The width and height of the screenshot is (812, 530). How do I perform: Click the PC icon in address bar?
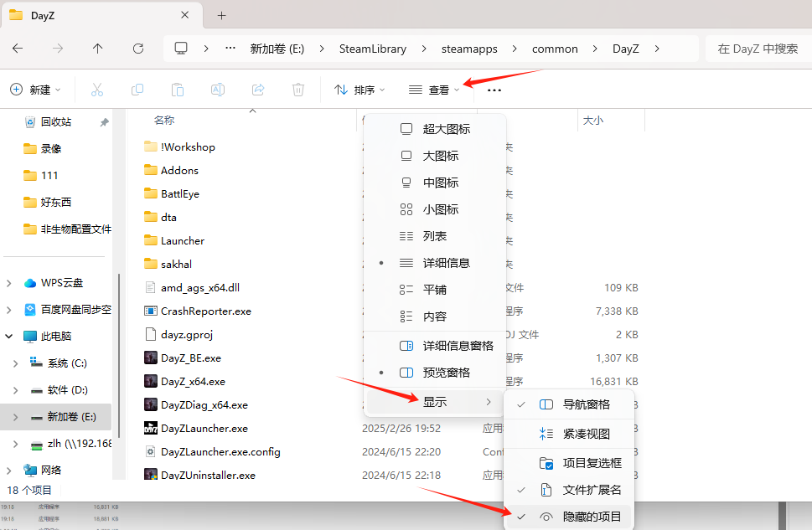click(x=181, y=49)
